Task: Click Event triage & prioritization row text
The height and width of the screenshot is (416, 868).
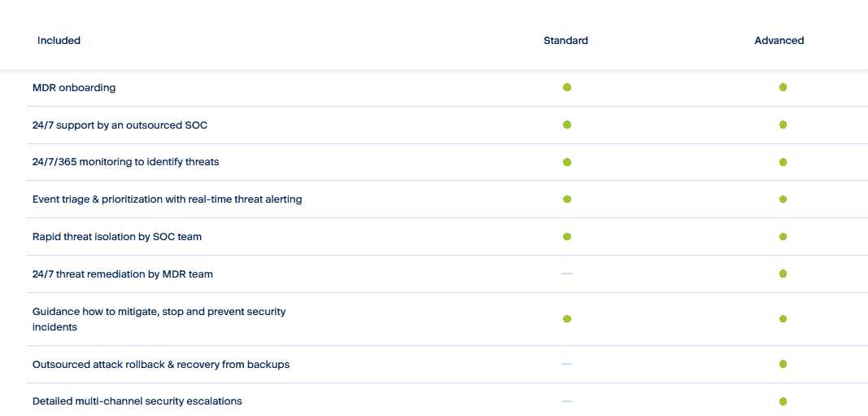Action: click(168, 199)
